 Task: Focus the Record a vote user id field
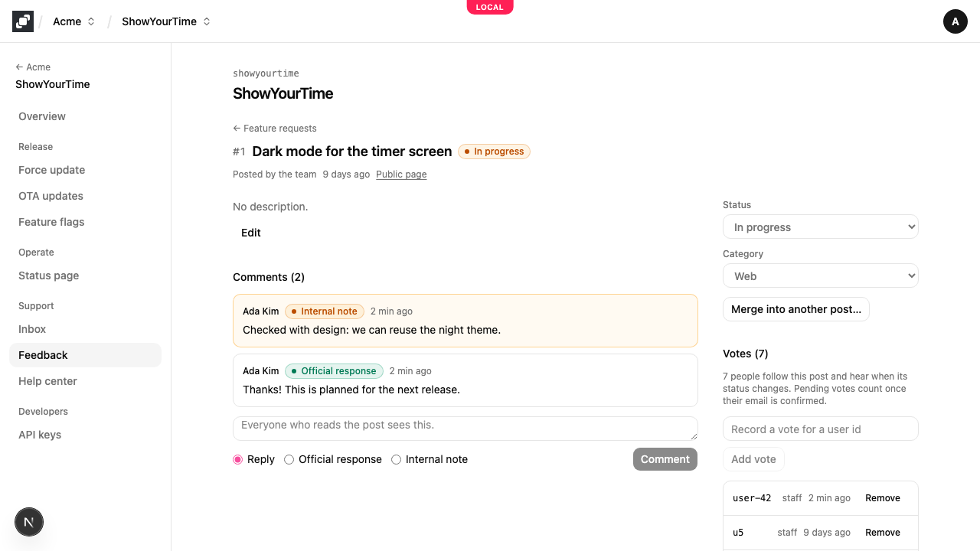point(821,429)
